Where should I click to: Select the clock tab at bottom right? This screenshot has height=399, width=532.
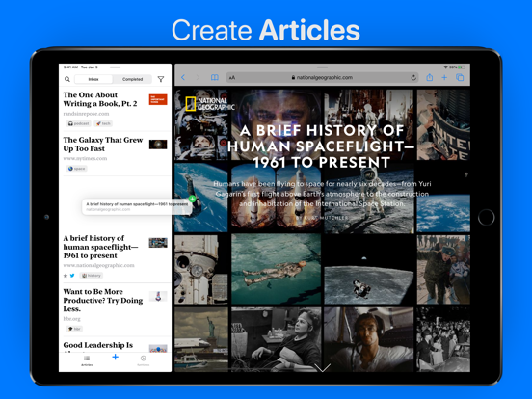[x=144, y=360]
